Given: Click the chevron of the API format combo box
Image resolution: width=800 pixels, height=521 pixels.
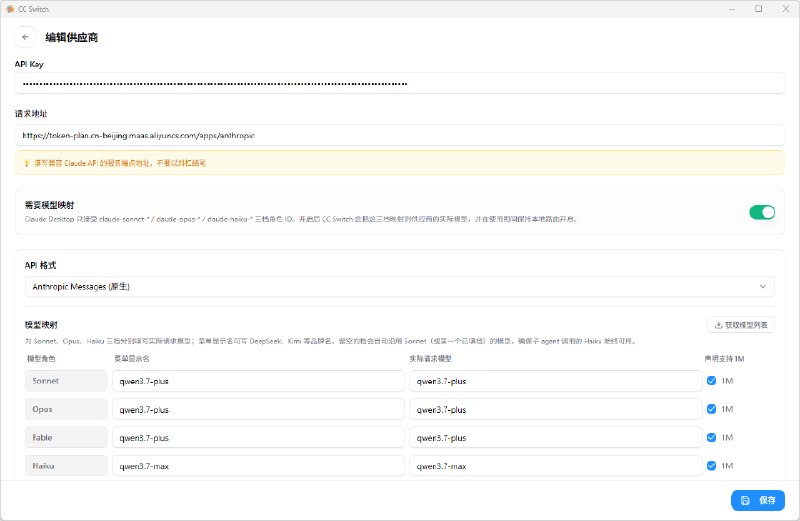Looking at the screenshot, I should coord(762,287).
